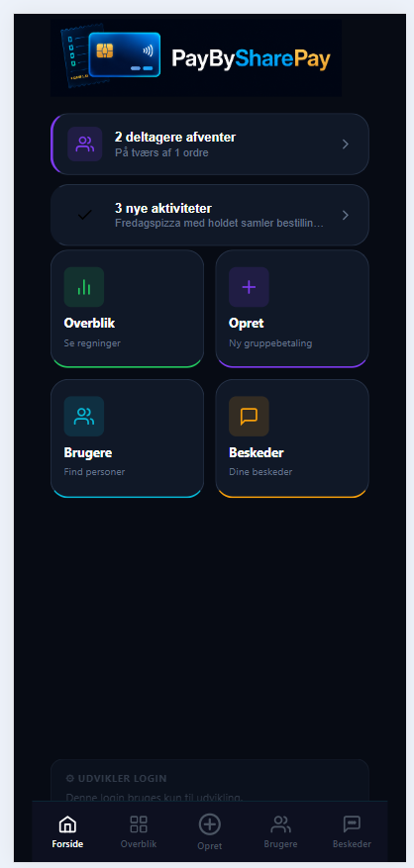Viewport: 414px width, 868px height.
Task: Click the checkmark icon beside 3 nye aktiviteter
Action: 85,215
